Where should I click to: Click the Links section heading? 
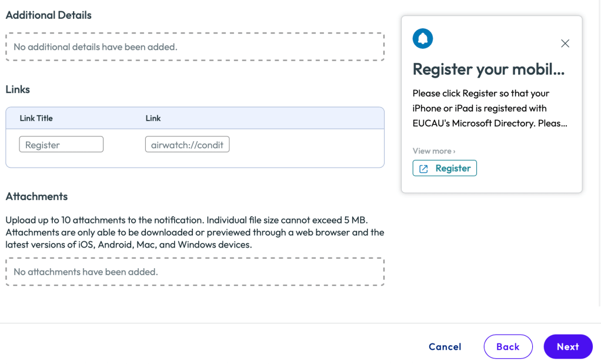coord(18,89)
